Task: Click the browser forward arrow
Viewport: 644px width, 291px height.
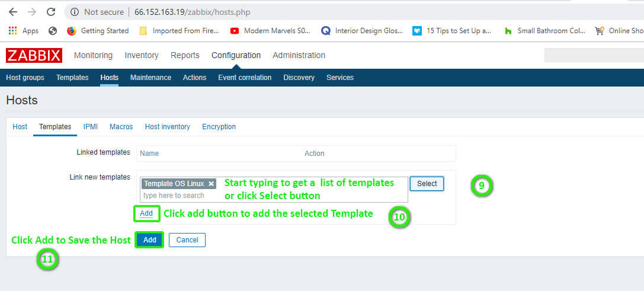Action: click(32, 12)
